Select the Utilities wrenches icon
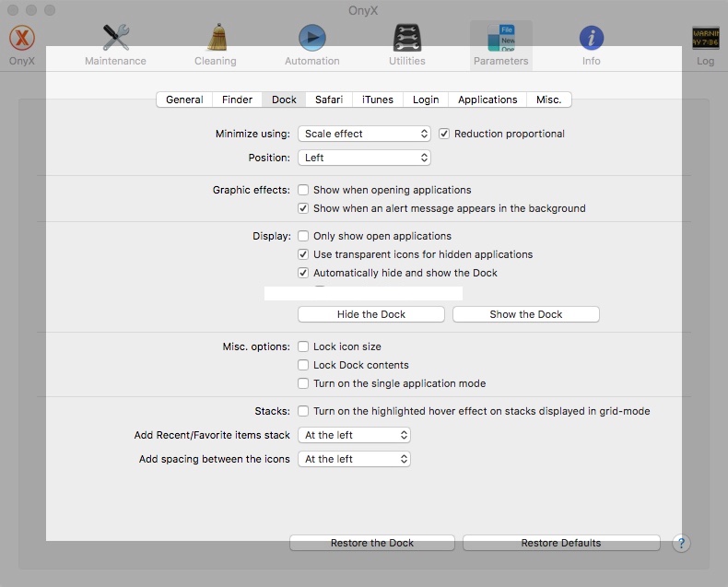 tap(407, 38)
